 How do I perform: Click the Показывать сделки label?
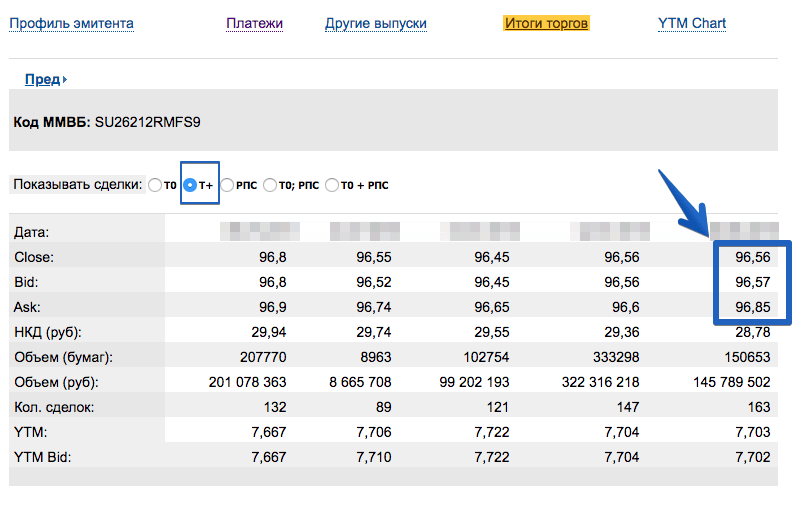coord(78,184)
